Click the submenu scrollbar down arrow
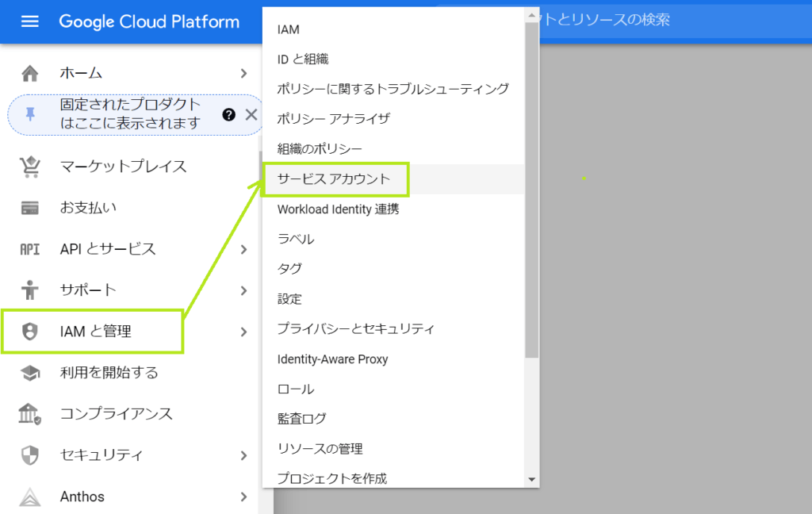812x514 pixels. coord(532,480)
